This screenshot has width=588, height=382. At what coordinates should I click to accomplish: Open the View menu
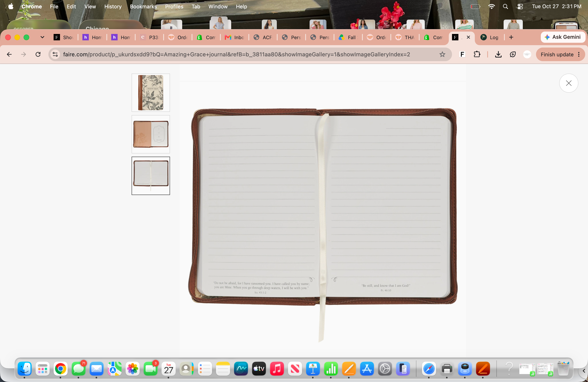90,6
